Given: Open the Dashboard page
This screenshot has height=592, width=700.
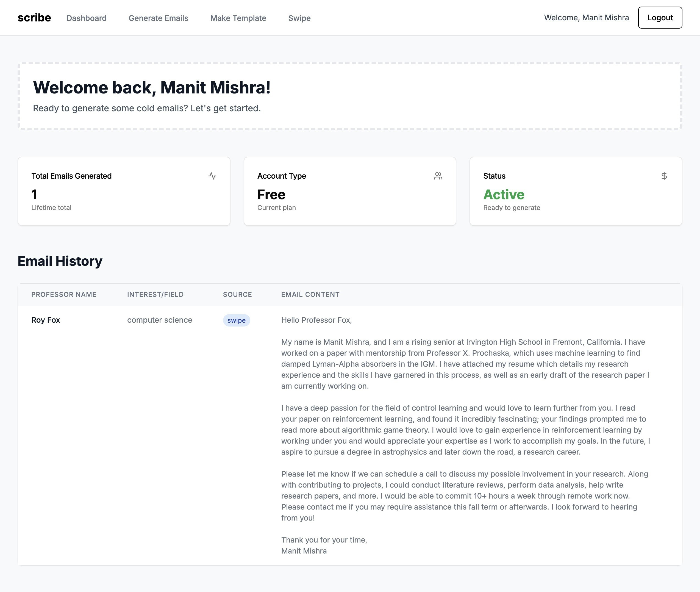Looking at the screenshot, I should [x=87, y=18].
